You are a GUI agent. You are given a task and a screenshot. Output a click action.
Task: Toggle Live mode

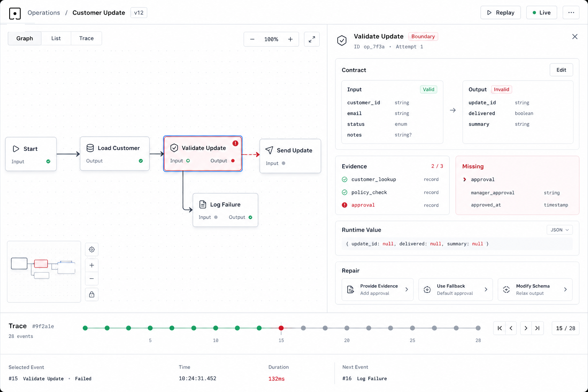click(x=541, y=13)
